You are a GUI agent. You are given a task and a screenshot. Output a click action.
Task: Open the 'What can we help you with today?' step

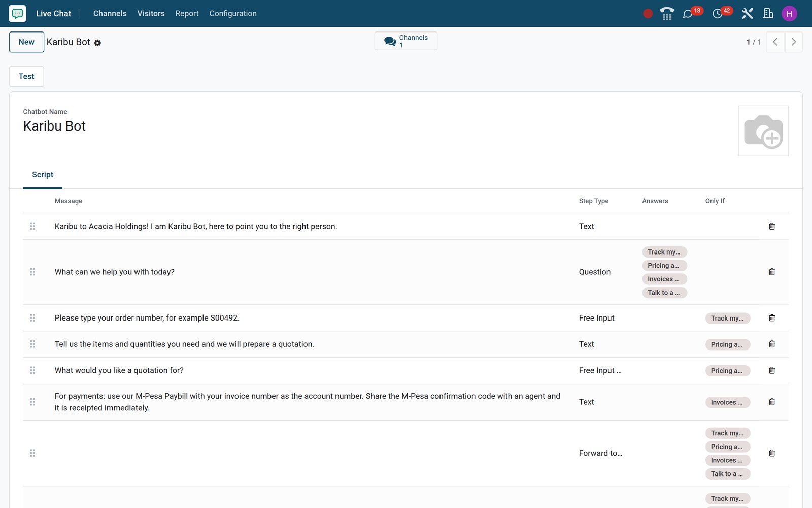(115, 272)
